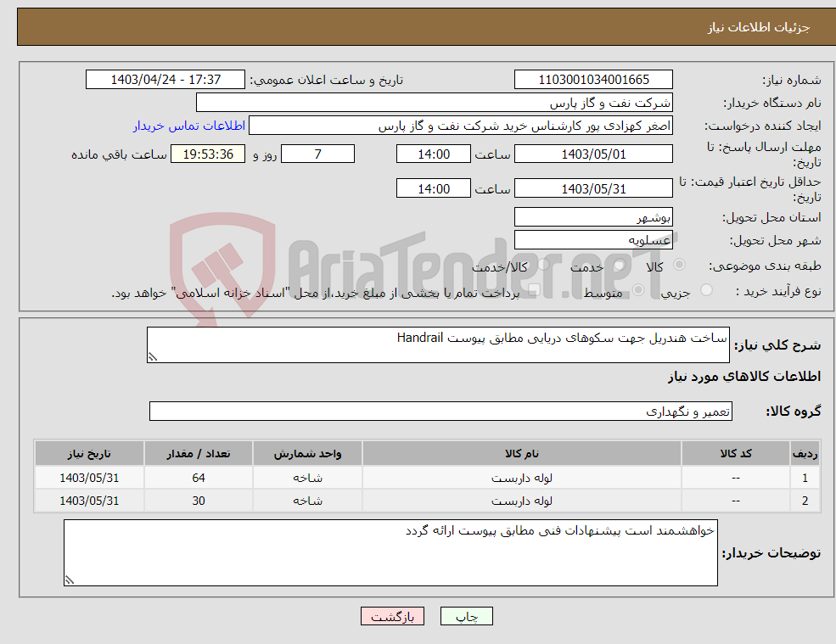Click date 1403/05/31 in row 1

(89, 478)
